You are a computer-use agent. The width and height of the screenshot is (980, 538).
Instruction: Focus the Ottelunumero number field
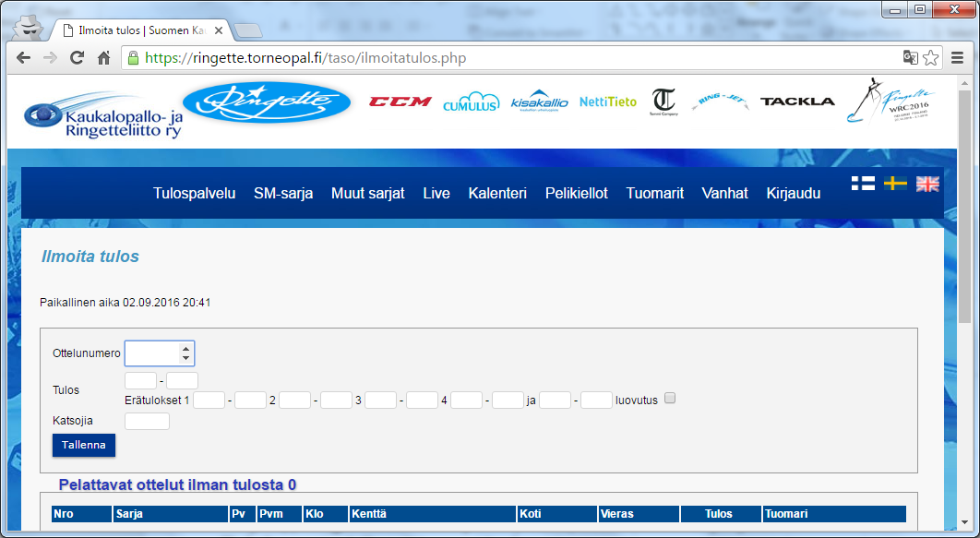(x=160, y=353)
